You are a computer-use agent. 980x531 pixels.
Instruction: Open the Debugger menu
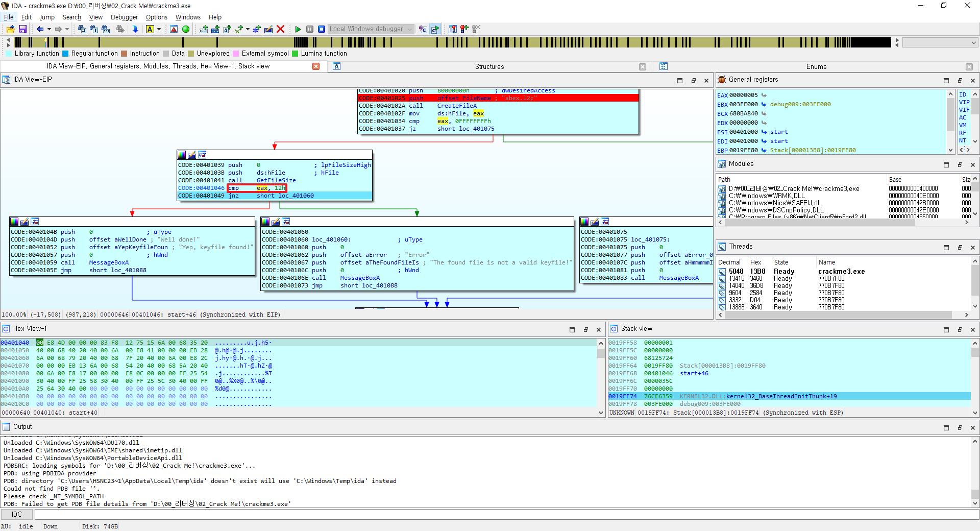click(125, 17)
